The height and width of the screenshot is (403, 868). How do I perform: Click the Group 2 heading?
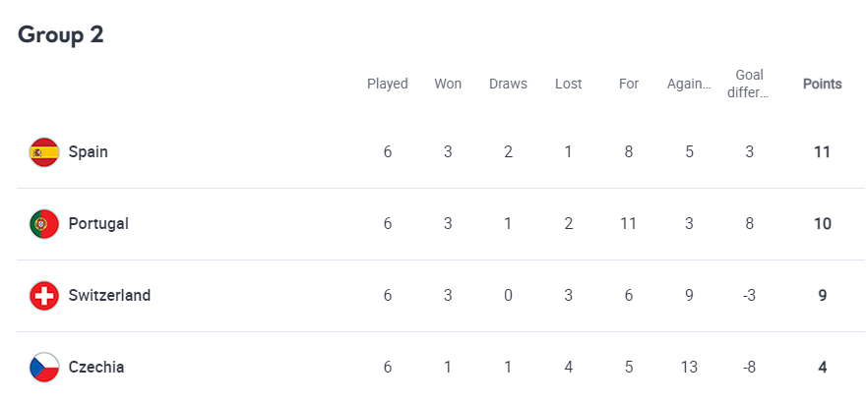pos(61,34)
